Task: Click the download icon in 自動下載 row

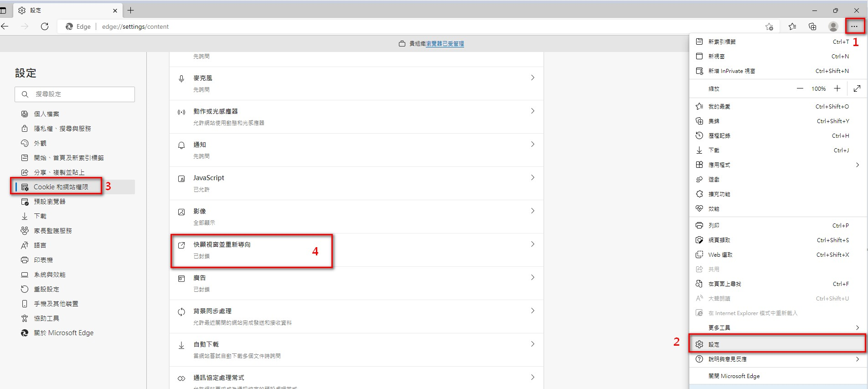Action: coord(181,345)
